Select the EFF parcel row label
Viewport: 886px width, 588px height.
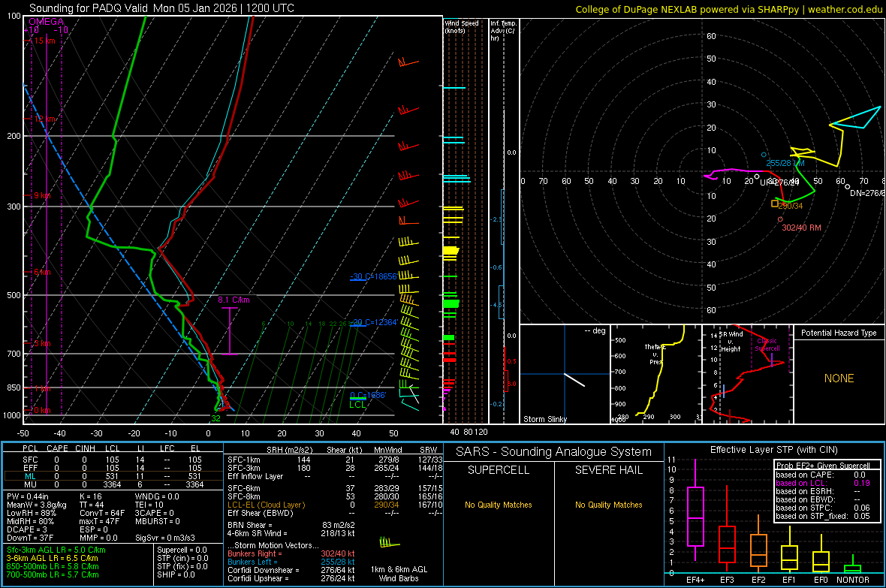[x=30, y=468]
